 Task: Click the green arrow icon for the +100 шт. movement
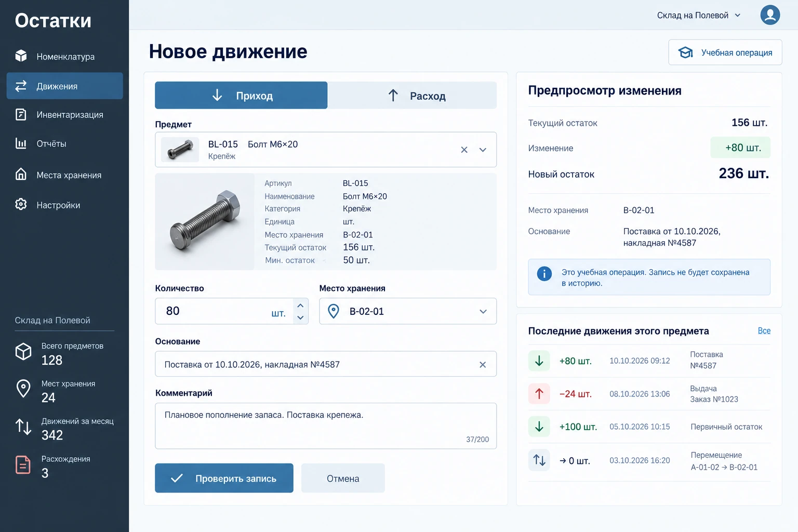(x=539, y=427)
